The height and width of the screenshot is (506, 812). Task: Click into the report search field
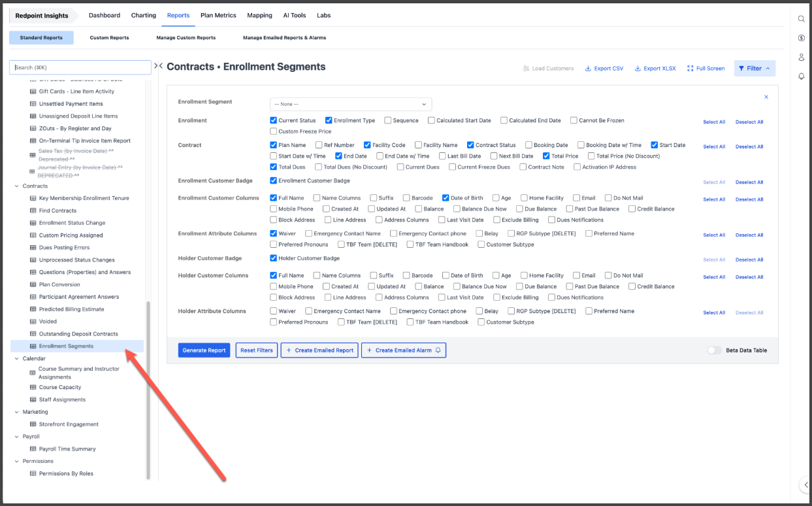click(80, 67)
